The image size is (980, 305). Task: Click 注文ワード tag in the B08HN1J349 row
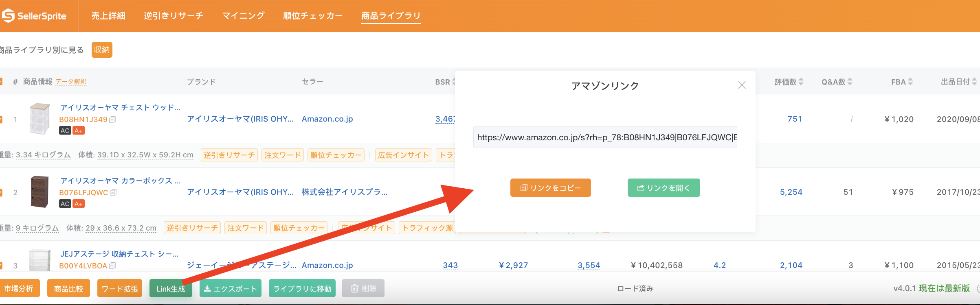pos(283,155)
